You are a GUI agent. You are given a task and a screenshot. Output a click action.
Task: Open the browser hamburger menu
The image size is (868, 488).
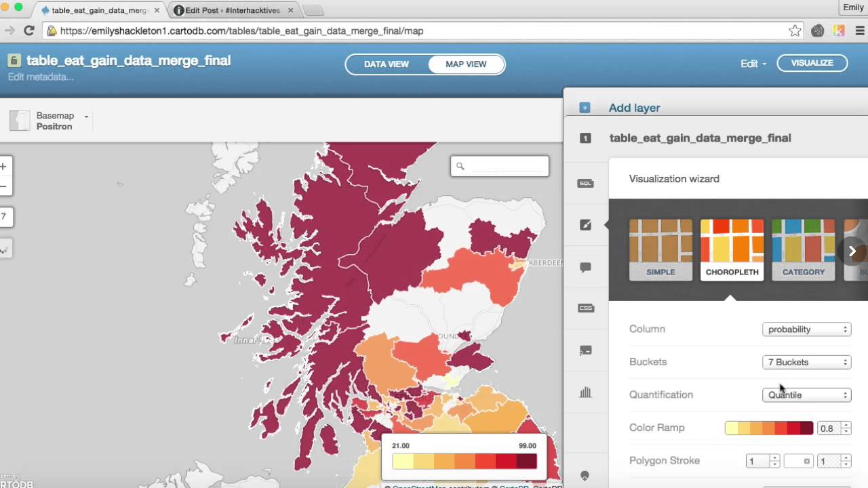(x=860, y=30)
